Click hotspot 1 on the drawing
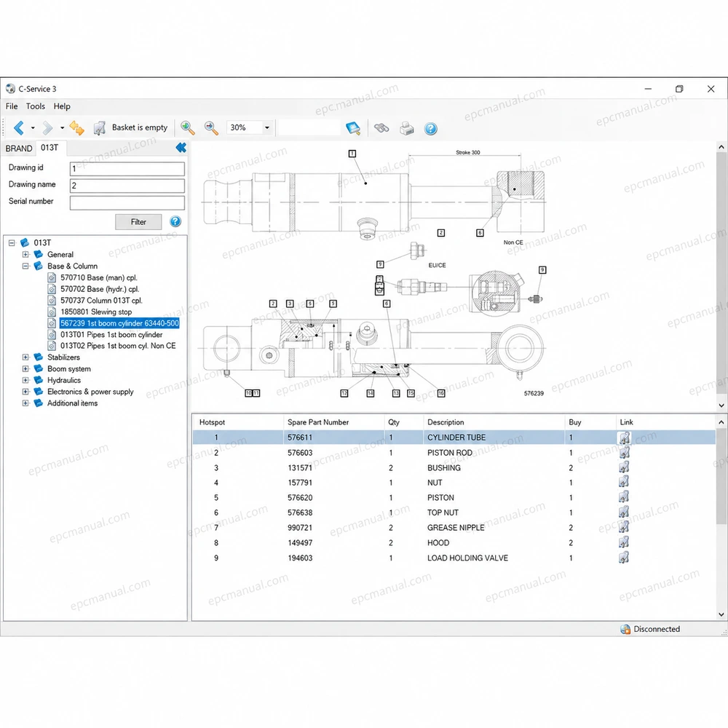This screenshot has height=728, width=728. [x=352, y=153]
